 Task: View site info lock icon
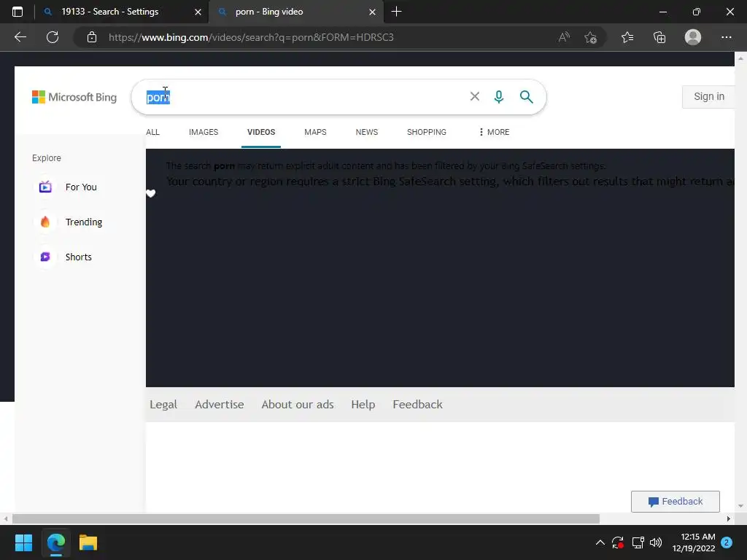pyautogui.click(x=92, y=37)
